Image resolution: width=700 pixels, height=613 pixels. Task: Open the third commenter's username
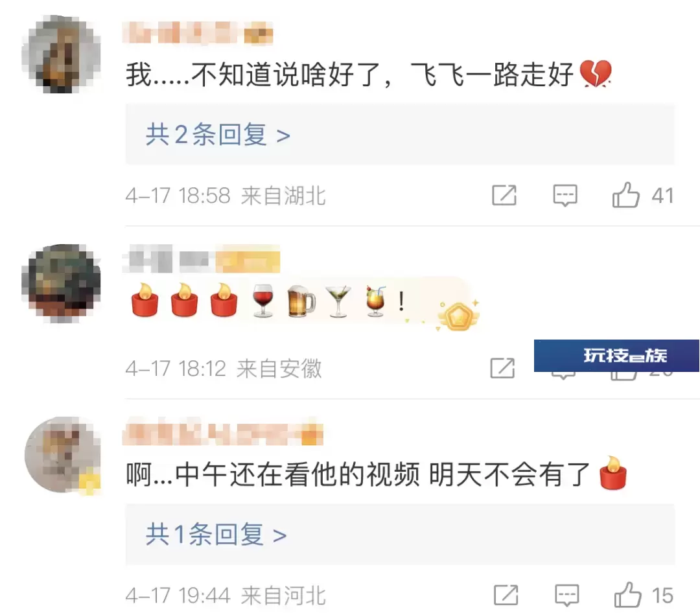tap(223, 432)
